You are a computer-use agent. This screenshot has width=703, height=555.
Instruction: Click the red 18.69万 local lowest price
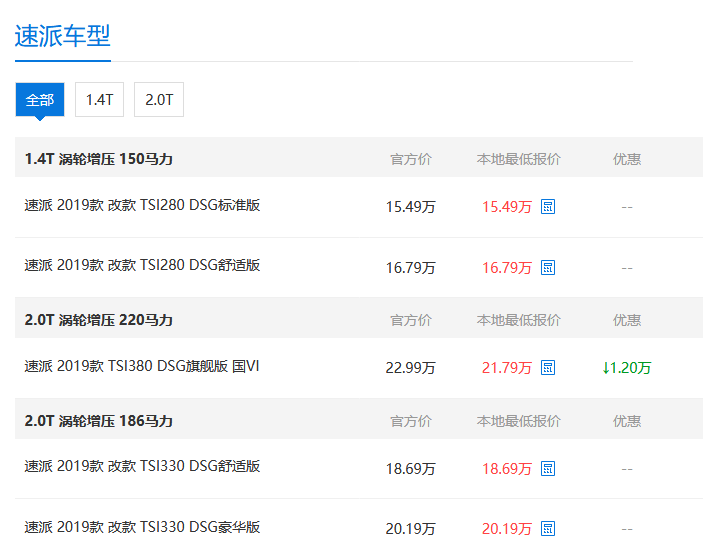click(507, 468)
